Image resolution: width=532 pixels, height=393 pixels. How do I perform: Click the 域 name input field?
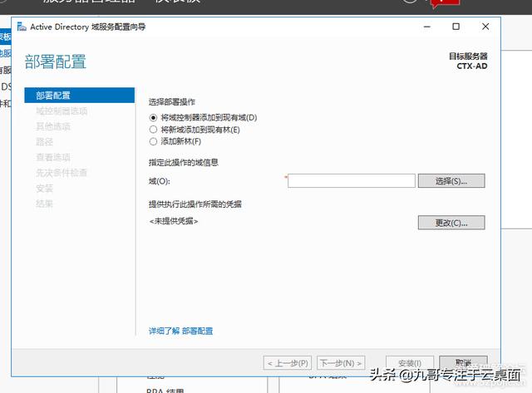tap(352, 181)
